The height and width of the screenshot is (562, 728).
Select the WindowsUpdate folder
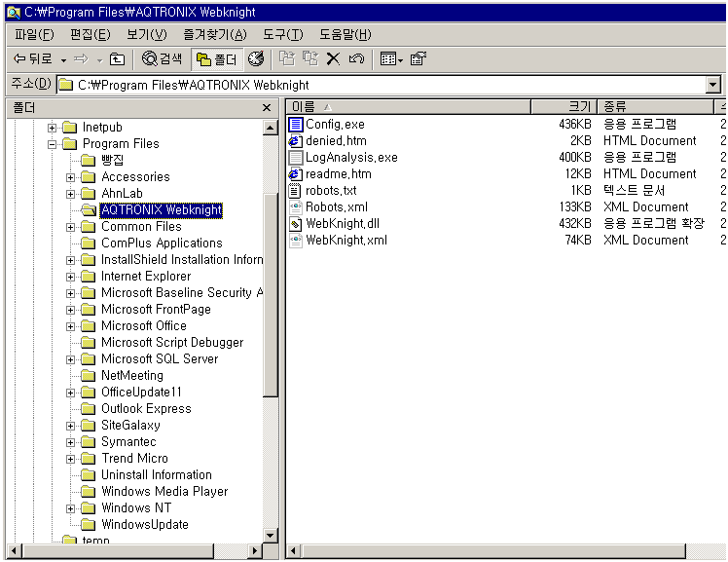(x=144, y=524)
